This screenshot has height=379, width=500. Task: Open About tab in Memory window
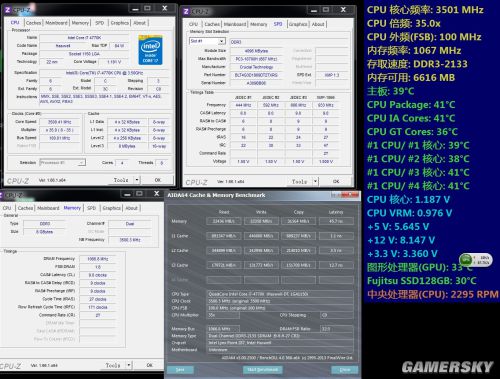coord(131,208)
